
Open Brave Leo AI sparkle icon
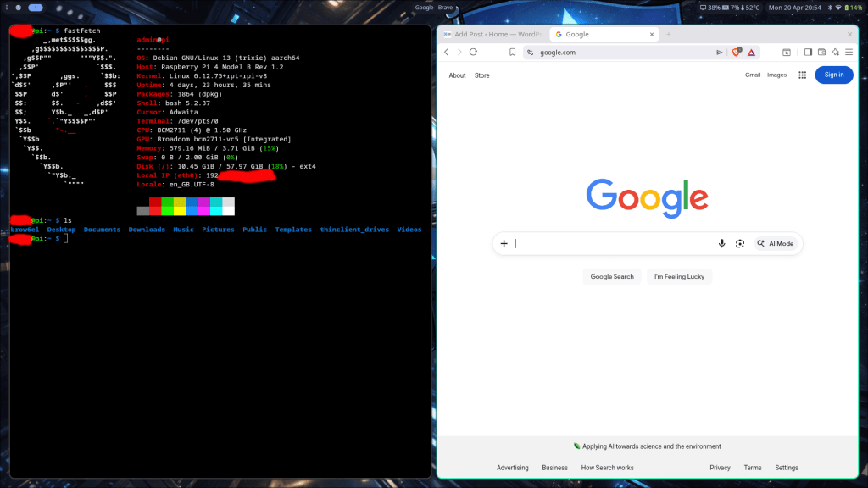835,52
